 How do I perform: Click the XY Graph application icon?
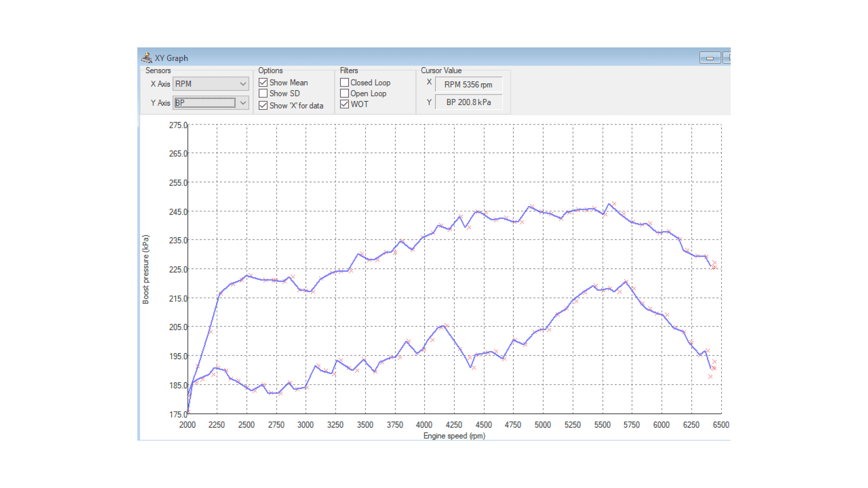[146, 57]
